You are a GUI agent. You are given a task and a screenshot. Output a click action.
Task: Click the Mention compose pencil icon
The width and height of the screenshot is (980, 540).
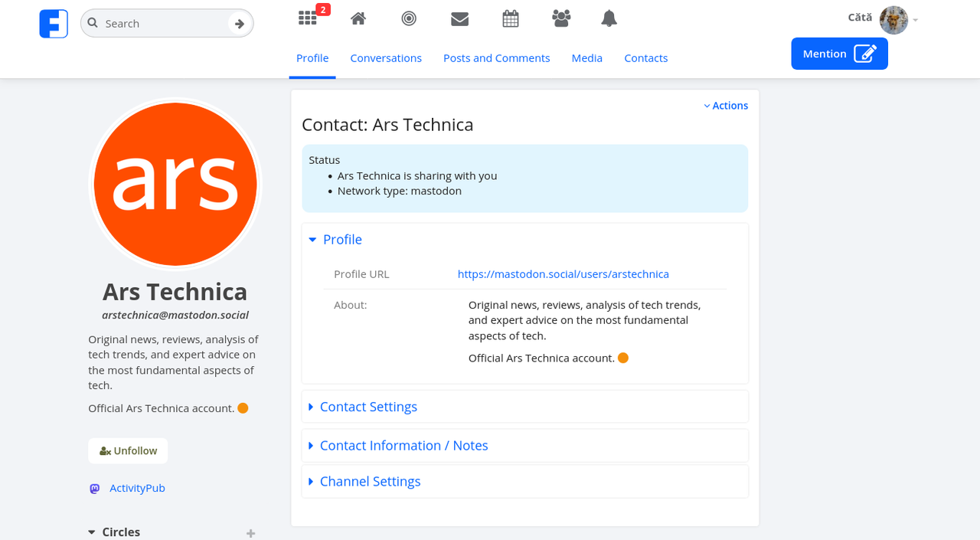(x=865, y=54)
